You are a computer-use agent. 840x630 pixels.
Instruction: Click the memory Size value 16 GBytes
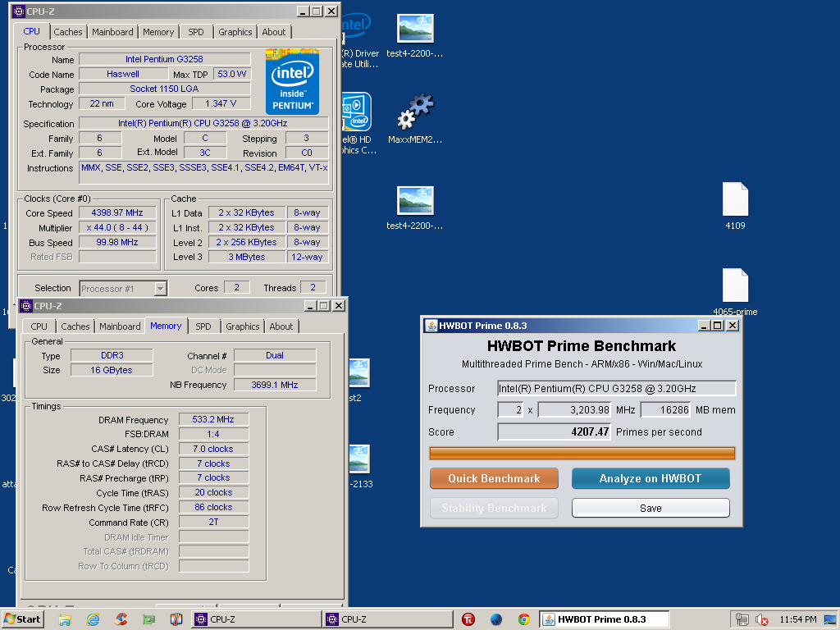pyautogui.click(x=112, y=370)
